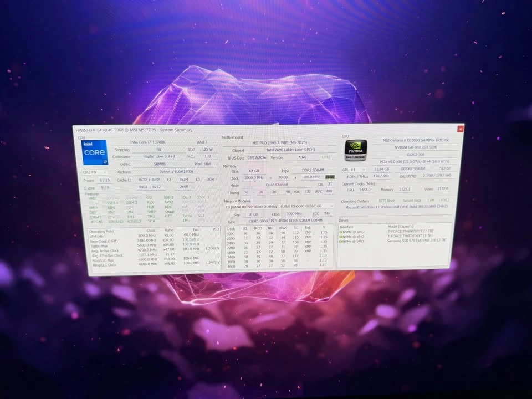Image resolution: width=532 pixels, height=399 pixels.
Task: Select the LFM (Min) operating point row
Action: 155,236
